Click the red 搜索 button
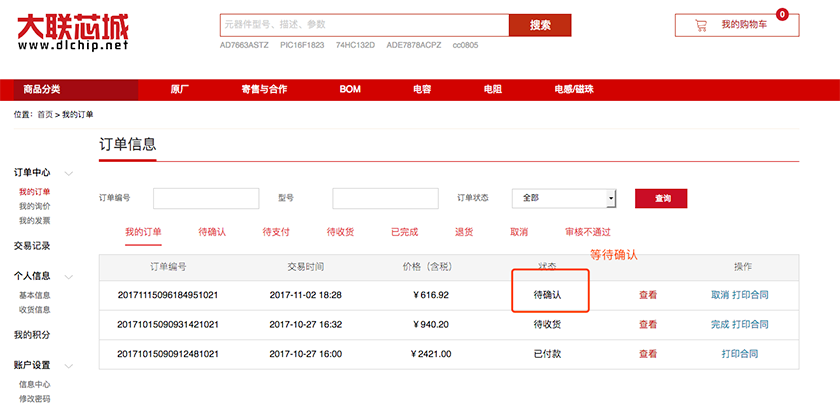Image resolution: width=840 pixels, height=420 pixels. click(539, 25)
